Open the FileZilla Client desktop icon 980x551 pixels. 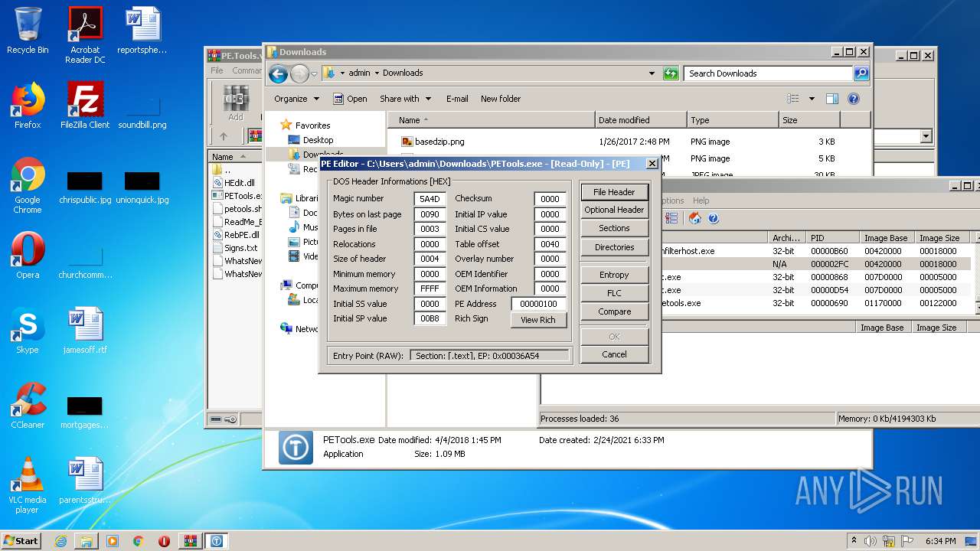point(85,106)
